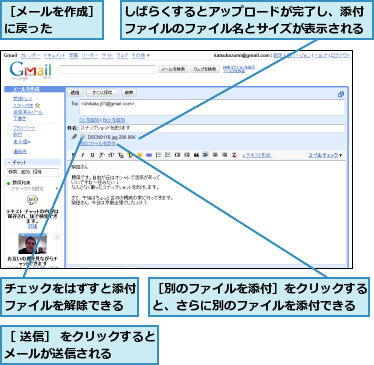
Task: Open サイト from the top bar
Action: (107, 55)
